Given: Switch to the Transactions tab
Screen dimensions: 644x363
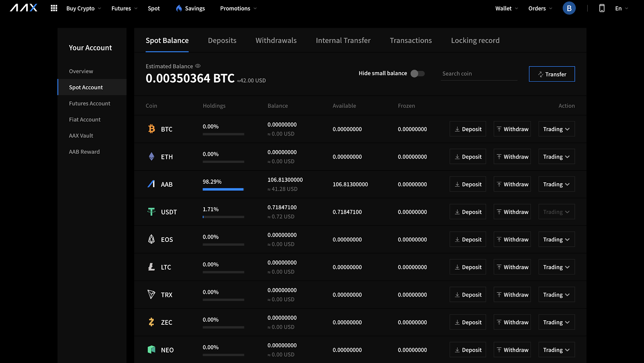Looking at the screenshot, I should tap(411, 40).
